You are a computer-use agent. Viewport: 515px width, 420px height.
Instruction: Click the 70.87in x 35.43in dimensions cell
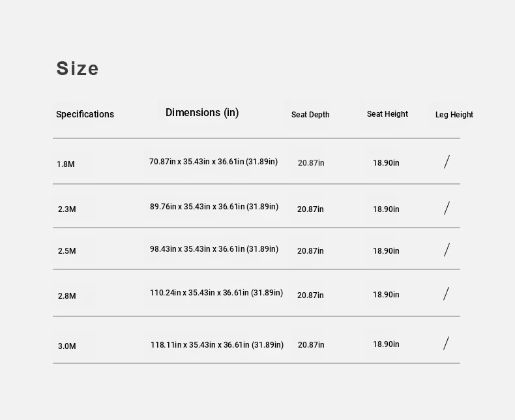[x=213, y=162]
